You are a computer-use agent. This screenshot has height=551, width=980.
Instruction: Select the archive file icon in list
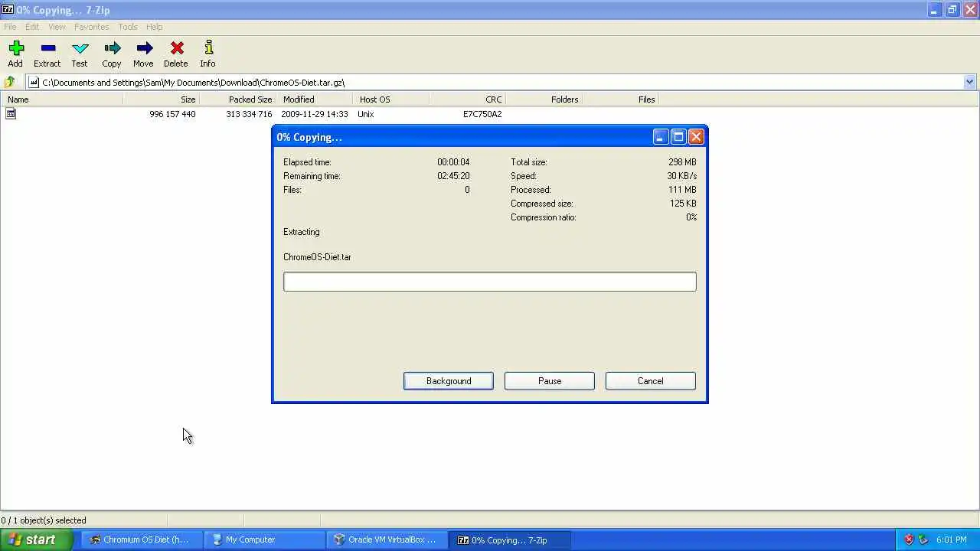pos(11,113)
